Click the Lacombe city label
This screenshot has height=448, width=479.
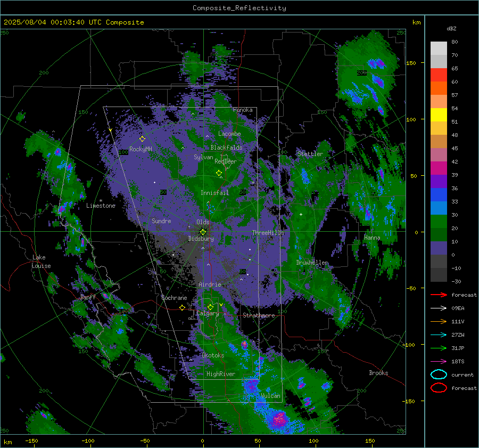tap(229, 134)
